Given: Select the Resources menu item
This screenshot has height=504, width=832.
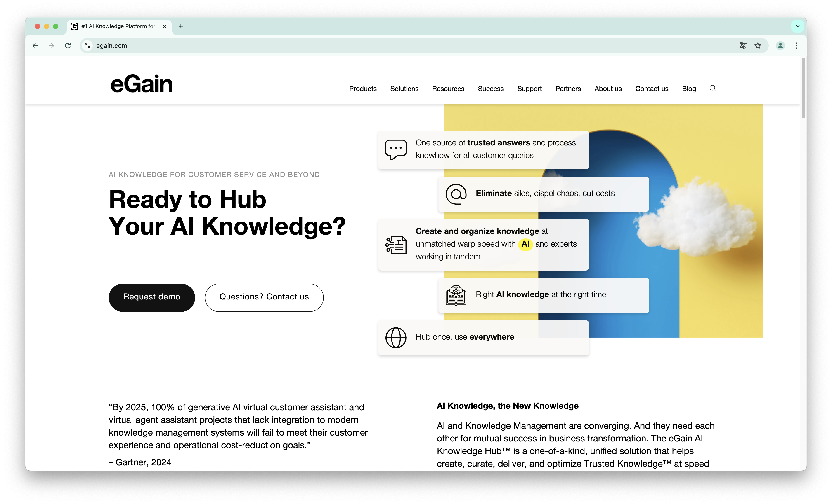Looking at the screenshot, I should (x=448, y=89).
